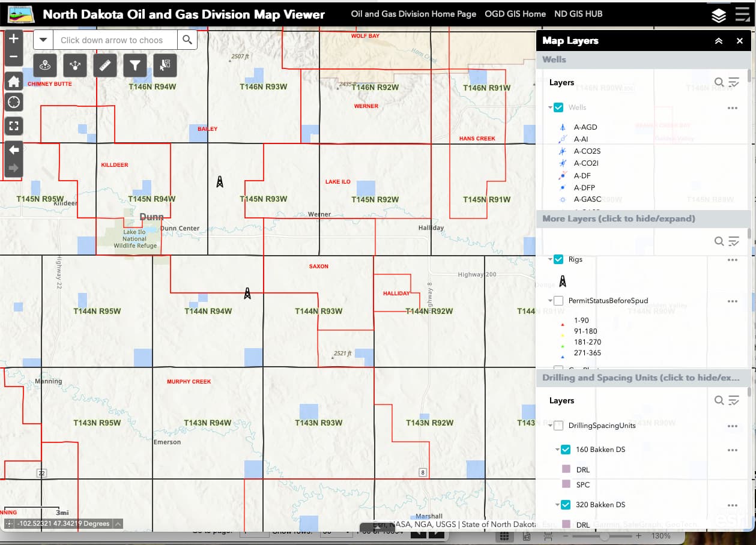Screen dimensions: 756x545
Task: Enter full screen map mode
Action: pyautogui.click(x=14, y=126)
